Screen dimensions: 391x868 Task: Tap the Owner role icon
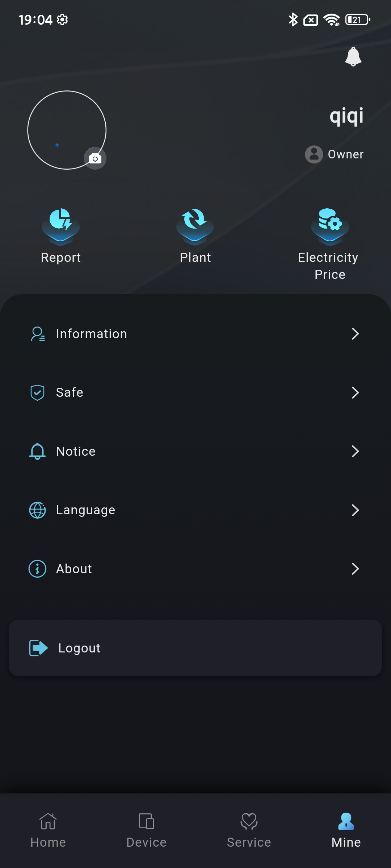tap(314, 154)
